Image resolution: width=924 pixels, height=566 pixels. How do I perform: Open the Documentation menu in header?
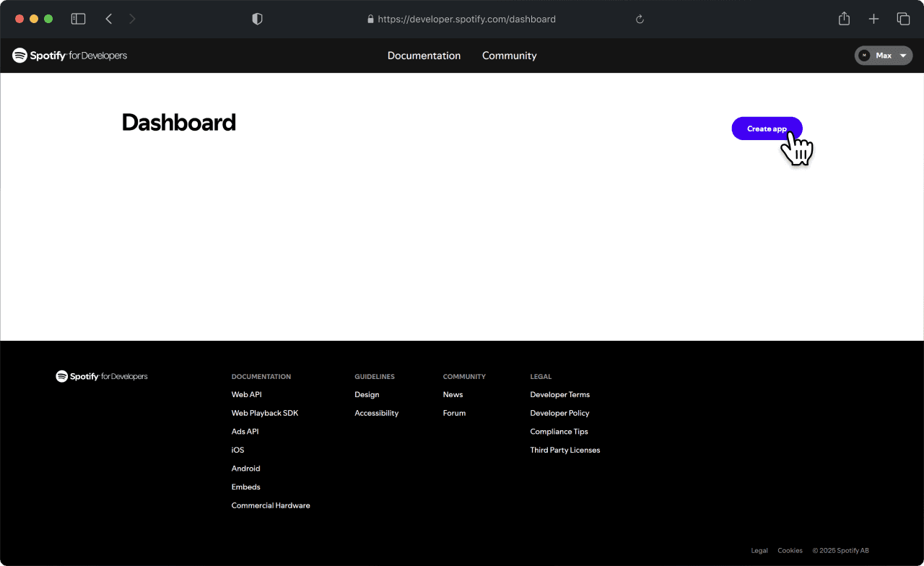(424, 56)
